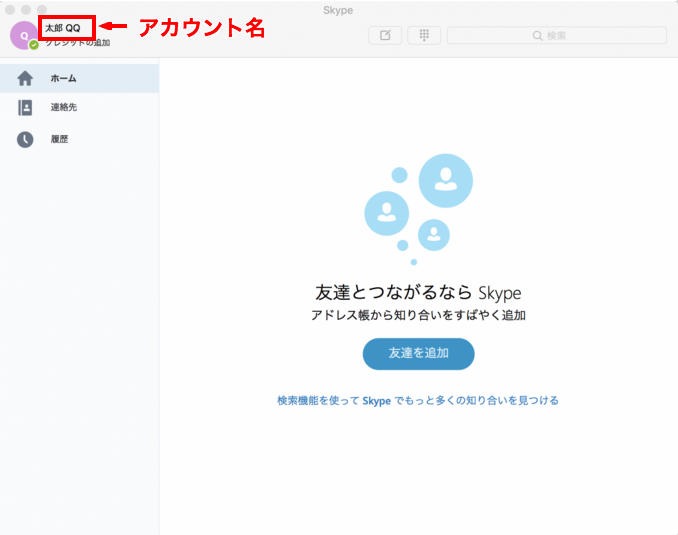678x535 pixels.
Task: Open the dial pad button
Action: pos(424,35)
